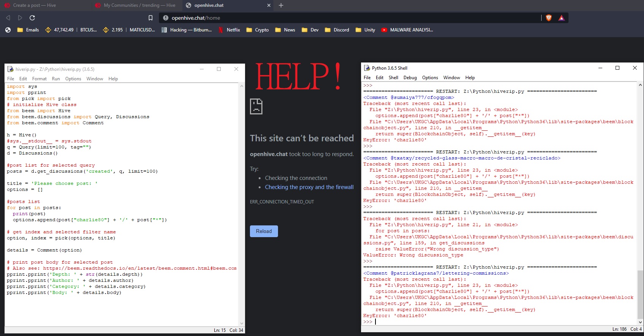The width and height of the screenshot is (644, 336).
Task: Click the 'Ln: 186' status in Shell
Action: [x=619, y=329]
